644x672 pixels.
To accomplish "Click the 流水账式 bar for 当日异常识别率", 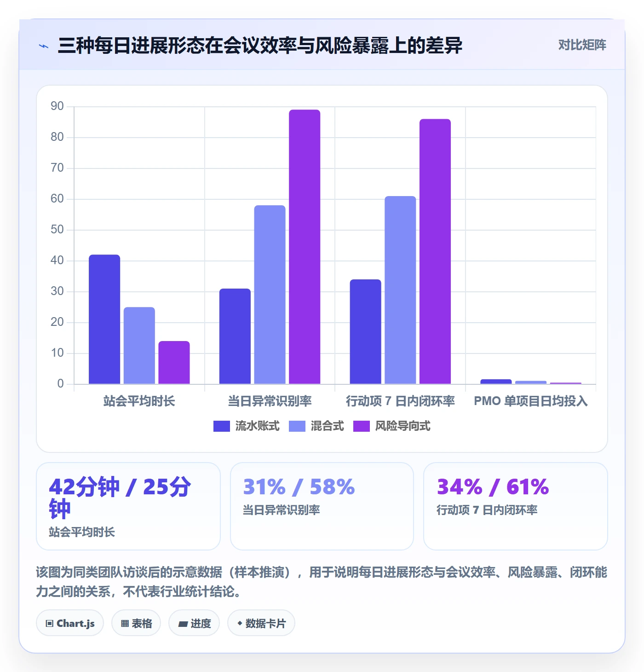I will (x=235, y=336).
